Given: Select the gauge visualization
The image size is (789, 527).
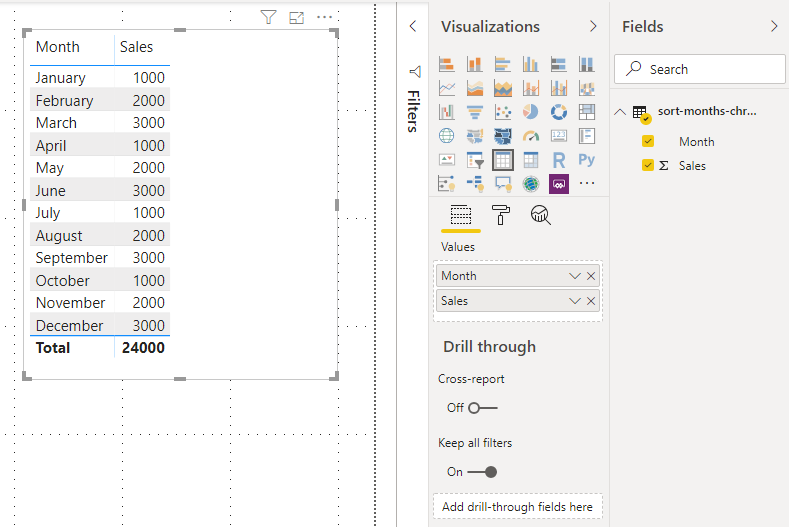Looking at the screenshot, I should (x=531, y=136).
